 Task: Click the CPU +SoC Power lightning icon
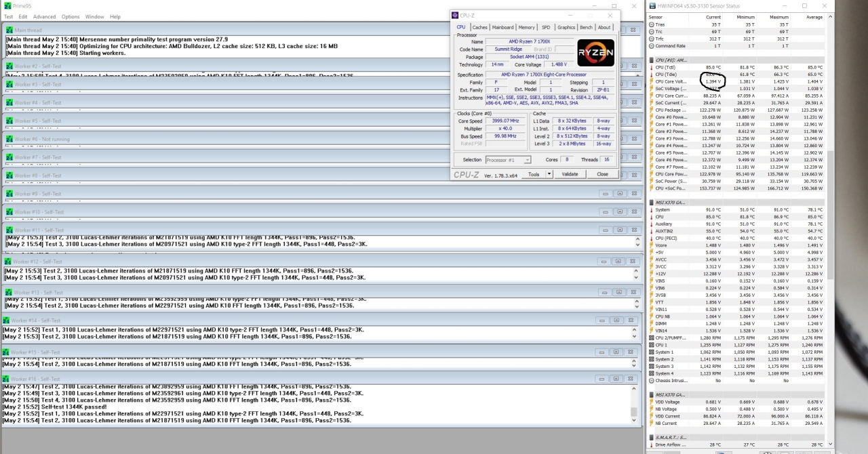pyautogui.click(x=652, y=188)
